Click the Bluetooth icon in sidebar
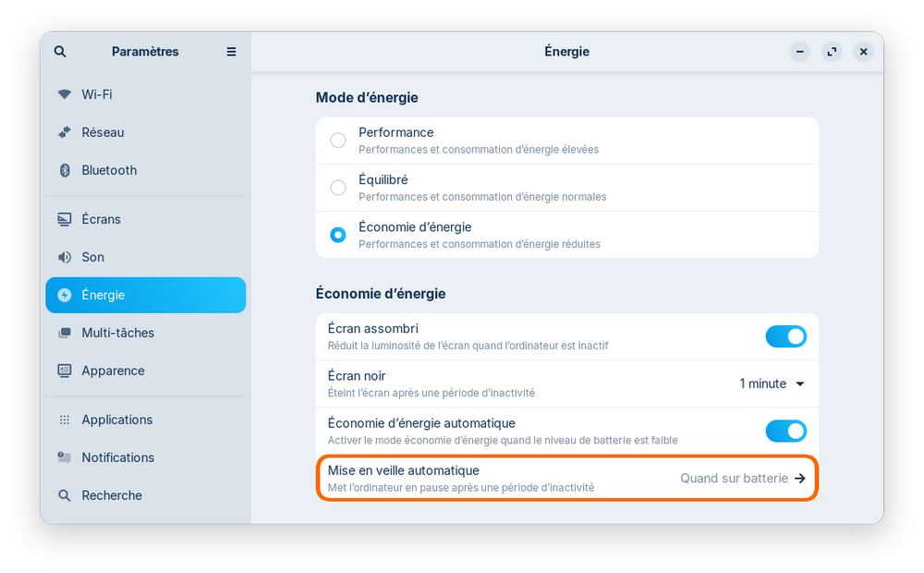924x573 pixels. click(65, 170)
